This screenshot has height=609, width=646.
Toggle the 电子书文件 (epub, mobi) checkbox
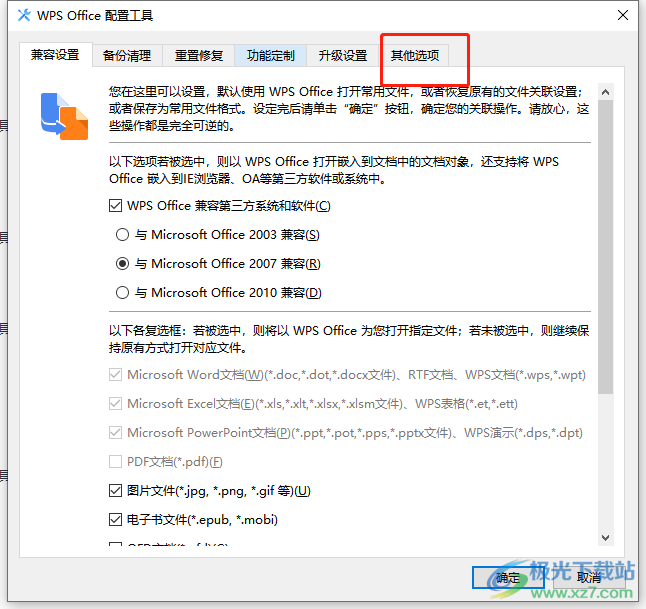pyautogui.click(x=115, y=520)
